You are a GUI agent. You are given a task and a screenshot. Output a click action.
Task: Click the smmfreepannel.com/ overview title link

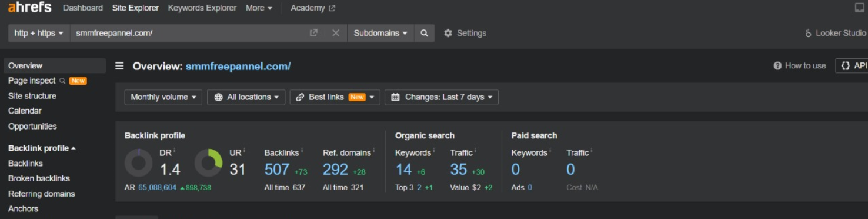tap(238, 66)
